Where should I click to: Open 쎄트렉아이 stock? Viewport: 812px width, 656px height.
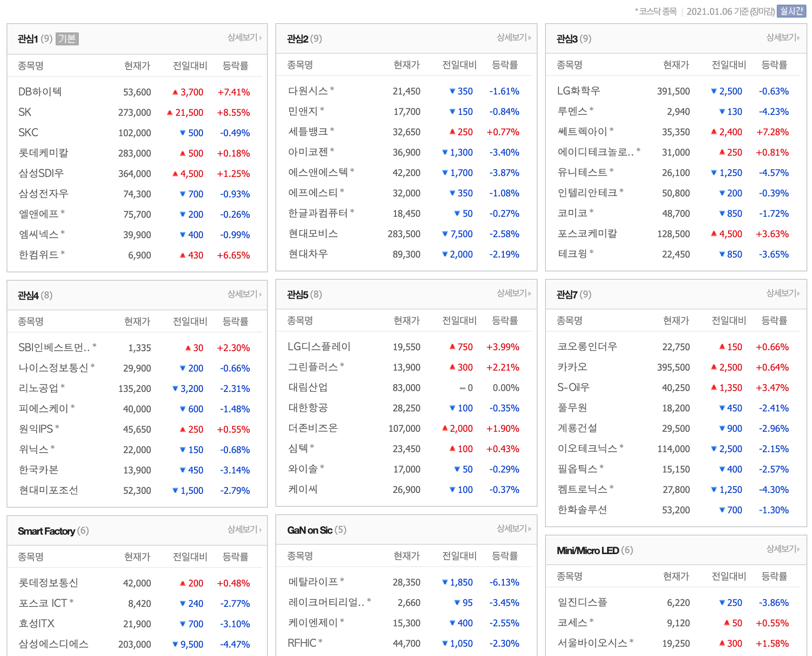(583, 132)
